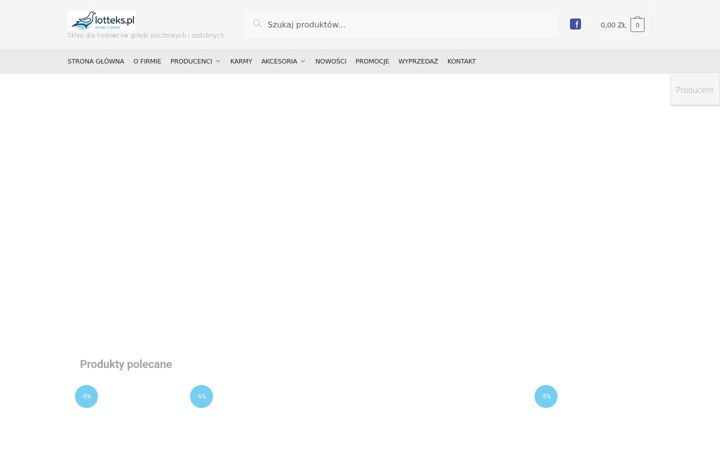This screenshot has width=720, height=450.
Task: Open the Karmy category
Action: pos(241,61)
